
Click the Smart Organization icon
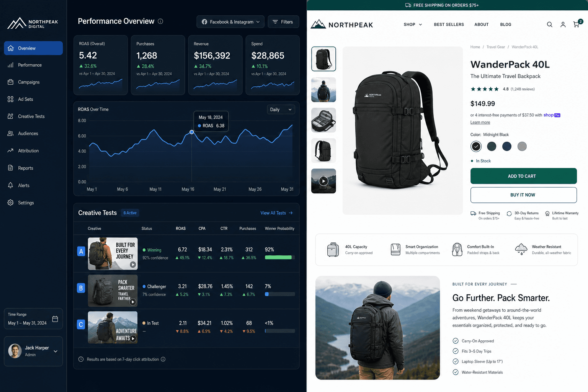click(x=395, y=250)
